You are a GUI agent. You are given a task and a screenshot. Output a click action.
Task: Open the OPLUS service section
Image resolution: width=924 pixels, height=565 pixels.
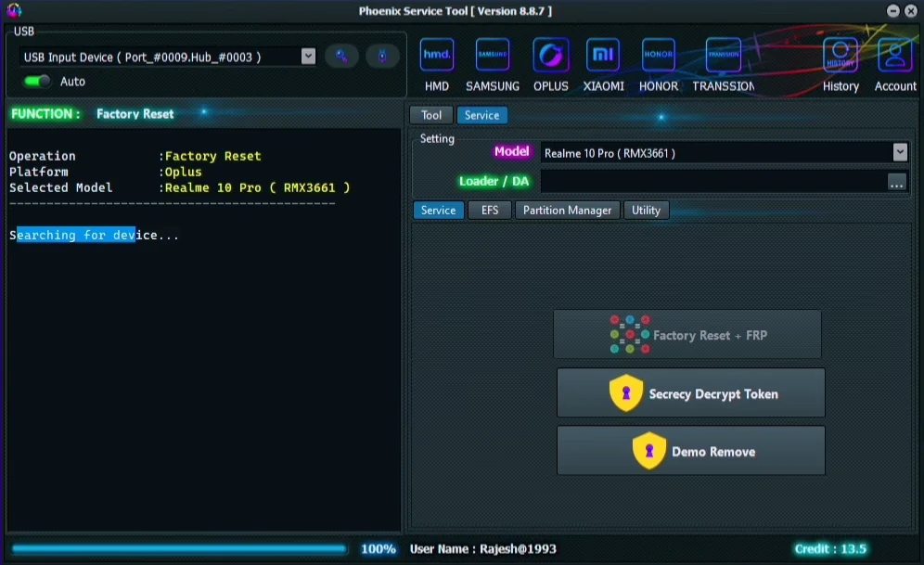(551, 56)
